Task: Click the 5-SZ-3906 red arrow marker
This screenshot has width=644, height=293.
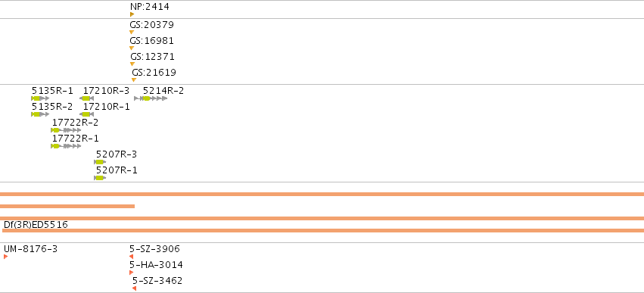Action: tap(132, 257)
